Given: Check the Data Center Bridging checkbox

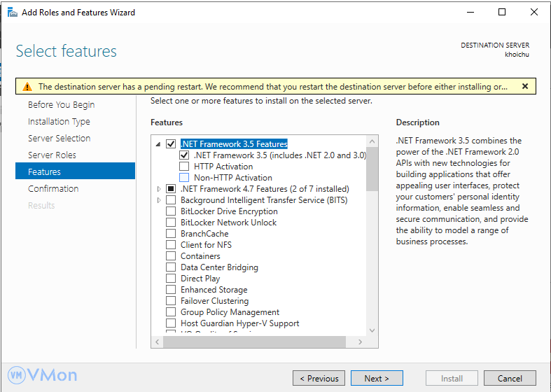Looking at the screenshot, I should [x=171, y=267].
